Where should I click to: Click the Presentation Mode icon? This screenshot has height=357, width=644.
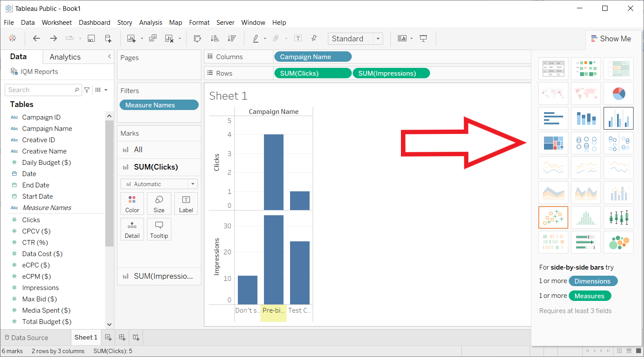pyautogui.click(x=423, y=39)
